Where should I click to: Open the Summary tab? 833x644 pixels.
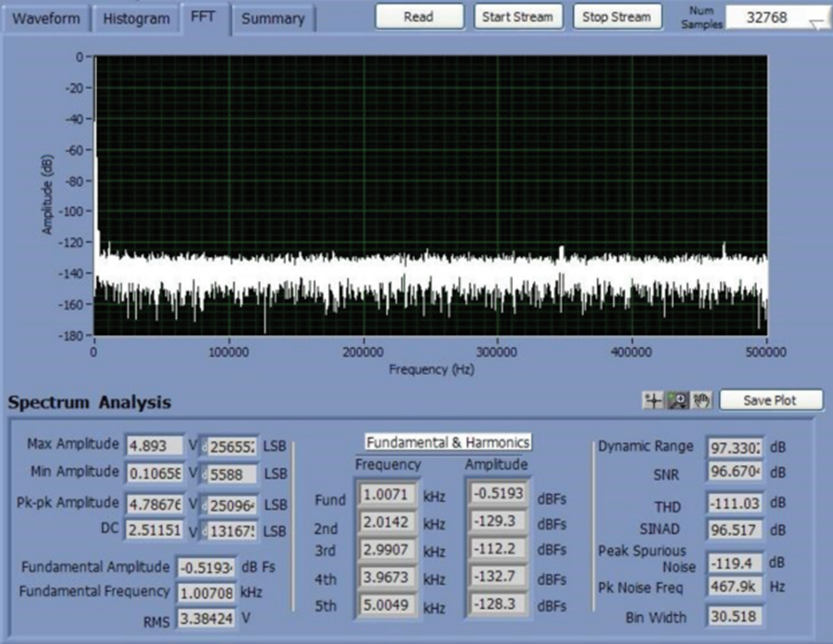coord(273,19)
